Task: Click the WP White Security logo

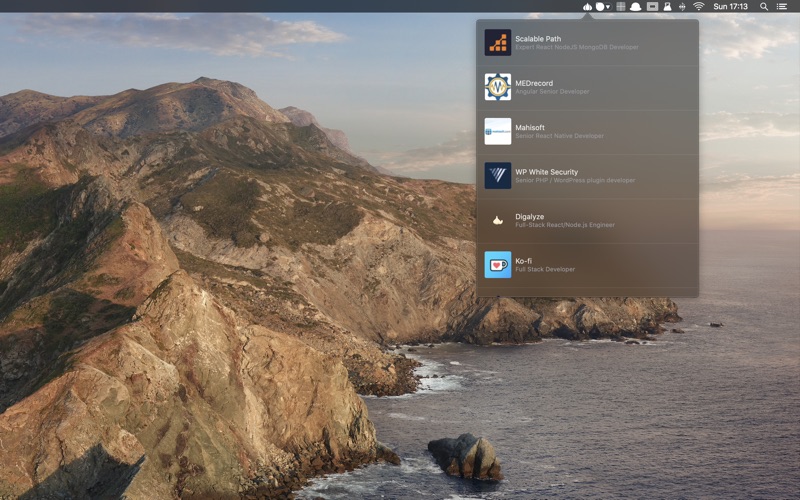Action: 497,176
